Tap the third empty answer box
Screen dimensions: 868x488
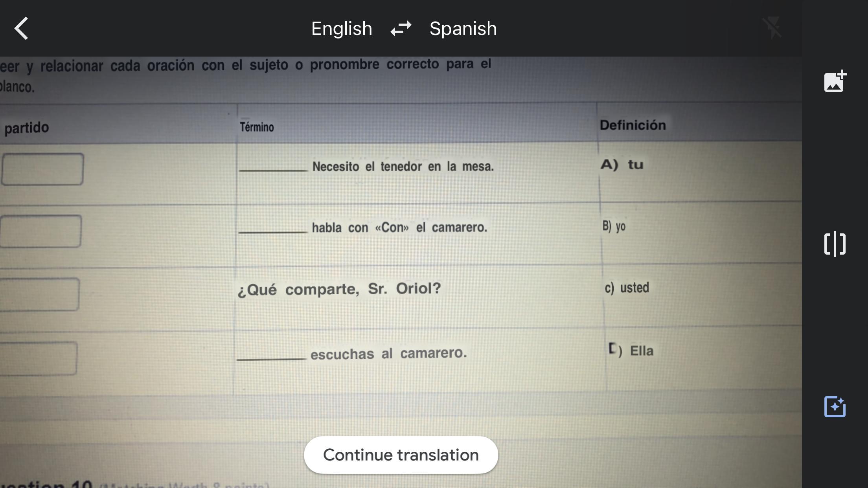coord(39,294)
